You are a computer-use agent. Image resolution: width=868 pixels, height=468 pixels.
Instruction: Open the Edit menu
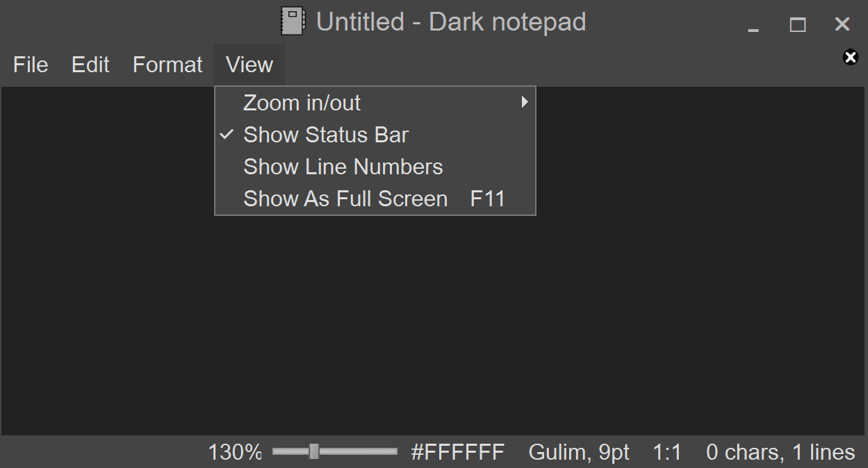[x=90, y=65]
